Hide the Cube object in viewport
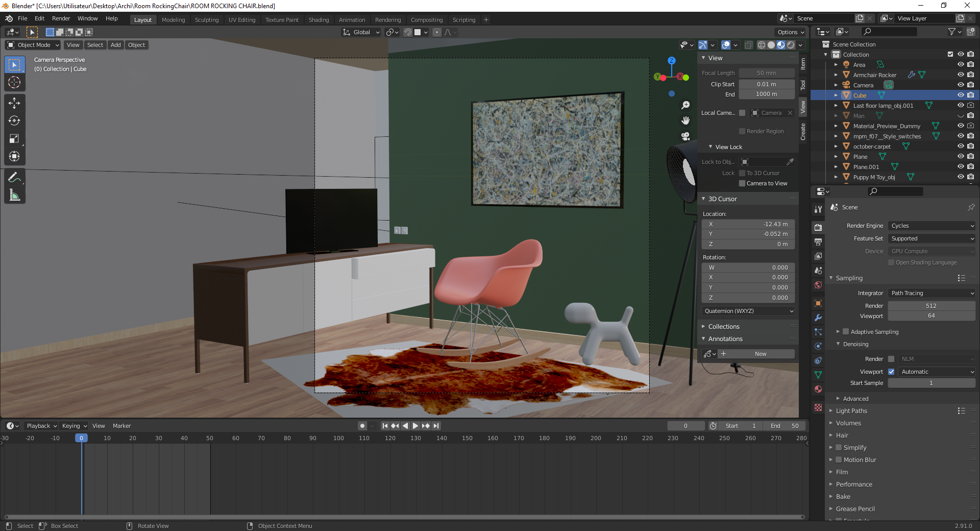The height and width of the screenshot is (531, 980). click(961, 95)
